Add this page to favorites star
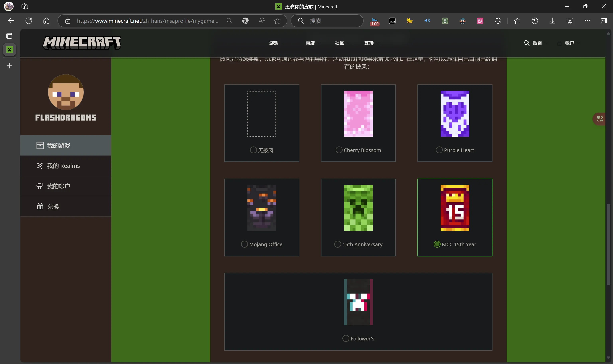613x364 pixels. point(277,21)
